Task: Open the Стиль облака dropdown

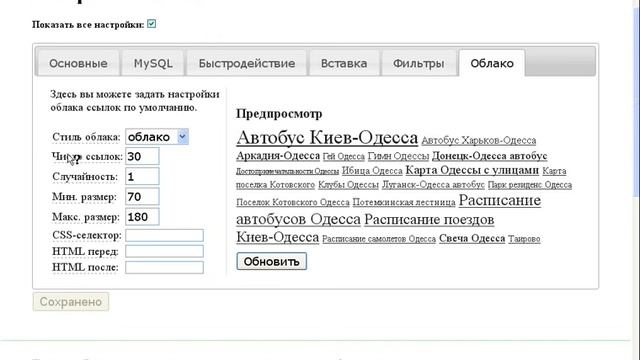Action: point(157,137)
